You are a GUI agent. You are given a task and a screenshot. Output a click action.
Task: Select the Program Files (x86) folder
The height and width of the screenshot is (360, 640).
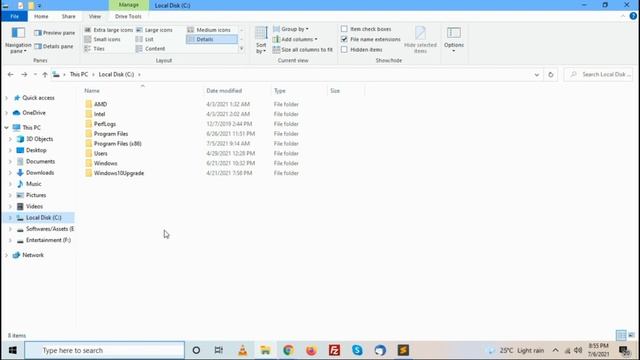tap(118, 144)
